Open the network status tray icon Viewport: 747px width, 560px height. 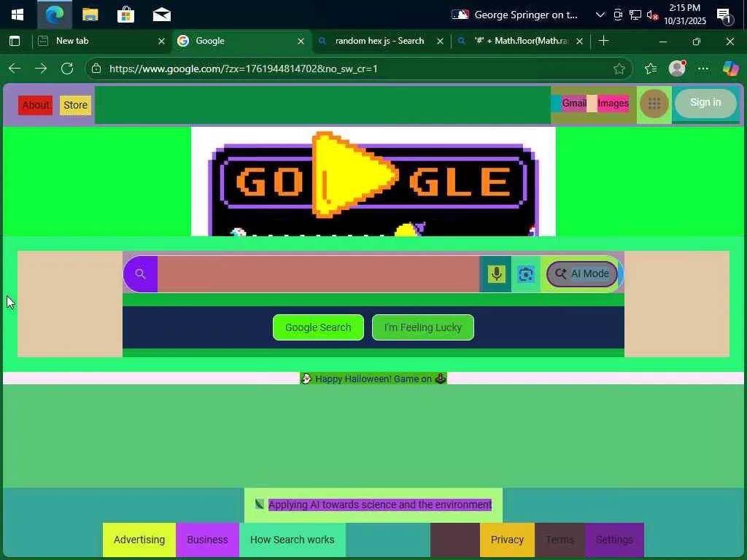click(635, 15)
